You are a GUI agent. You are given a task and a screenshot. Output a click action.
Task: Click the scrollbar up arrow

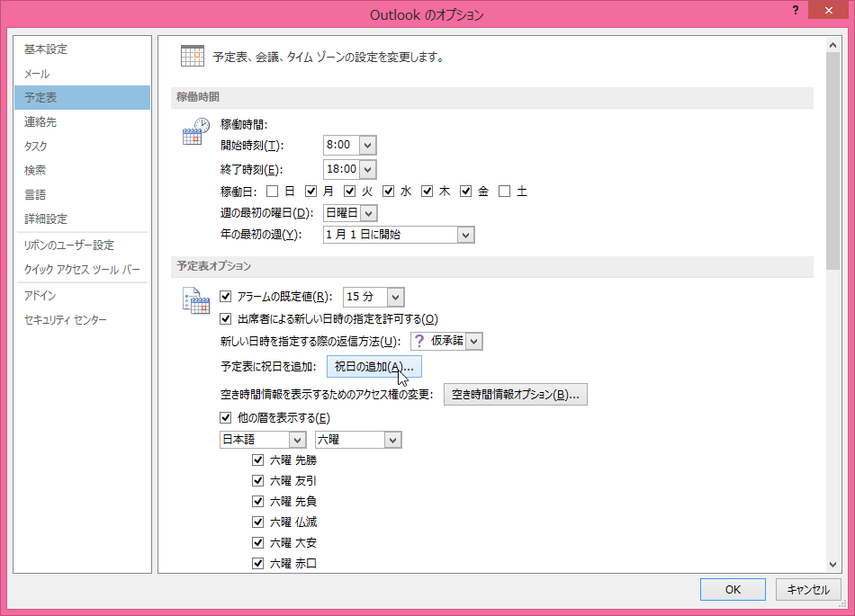(832, 45)
